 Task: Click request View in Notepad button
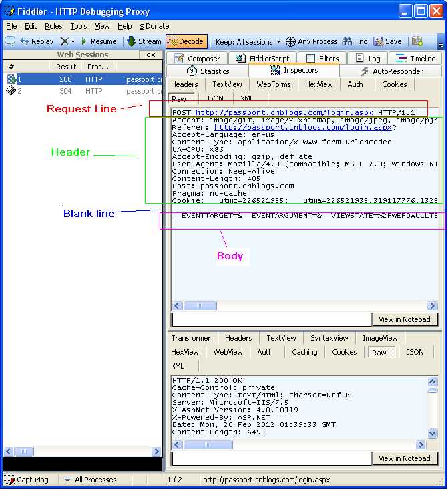click(405, 320)
